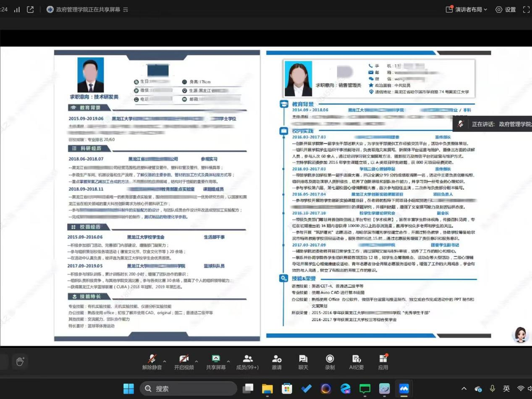Expand video options arrow beside 开启视频

197,361
